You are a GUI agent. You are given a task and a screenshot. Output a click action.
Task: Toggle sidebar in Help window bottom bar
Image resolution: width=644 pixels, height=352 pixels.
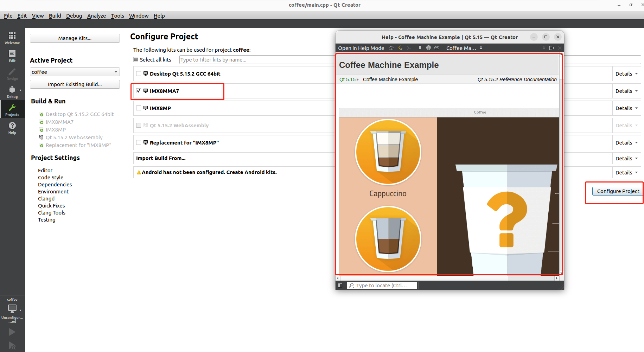(340, 285)
